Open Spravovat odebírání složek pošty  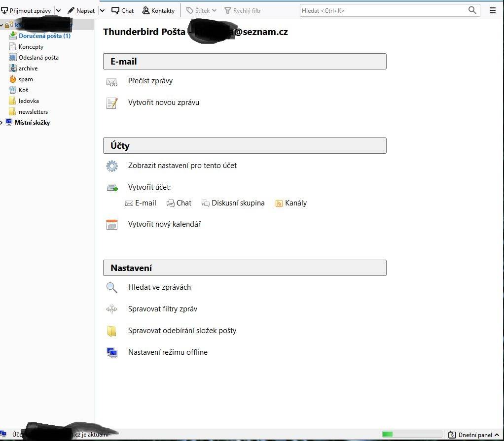point(182,331)
